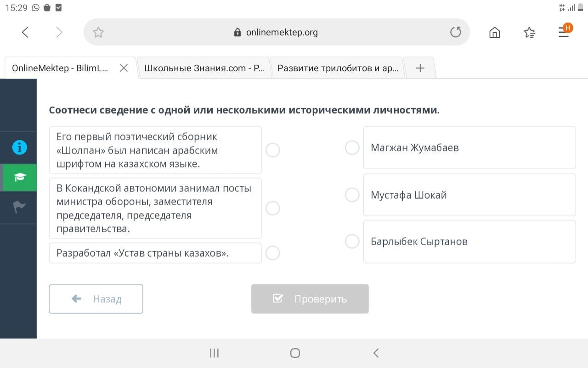Click the browser forward arrow

59,32
